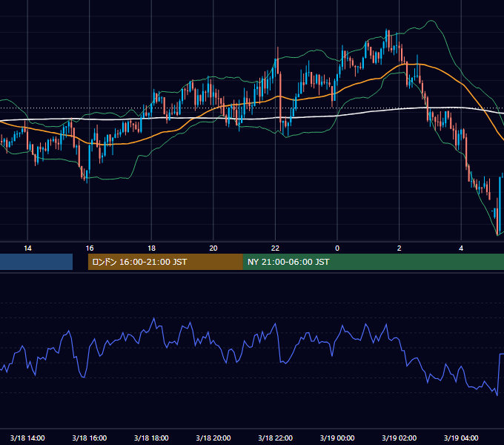The image size is (504, 445).
Task: Click the 3/18 14:00 date label
Action: (27, 438)
